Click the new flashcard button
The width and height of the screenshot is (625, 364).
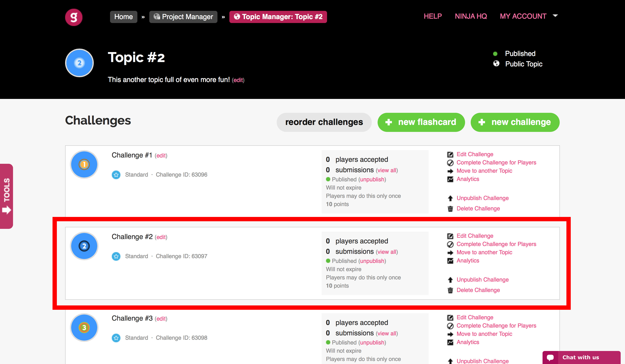(421, 122)
